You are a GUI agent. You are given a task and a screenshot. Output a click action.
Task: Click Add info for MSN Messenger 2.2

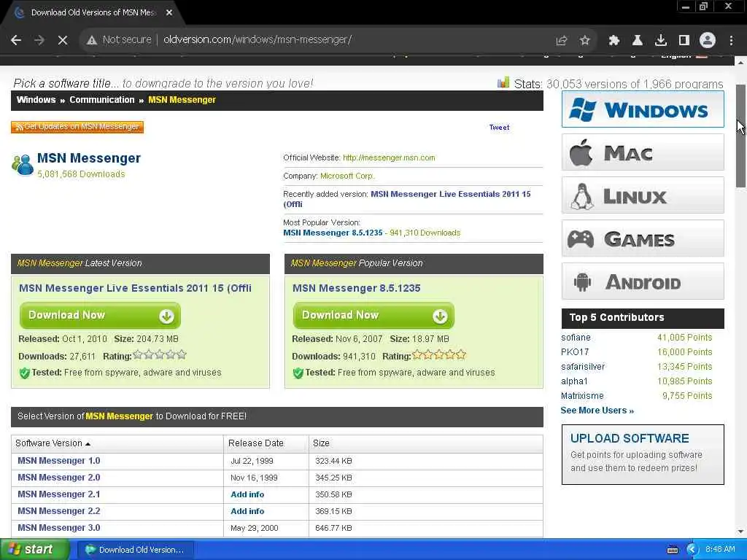tap(247, 511)
